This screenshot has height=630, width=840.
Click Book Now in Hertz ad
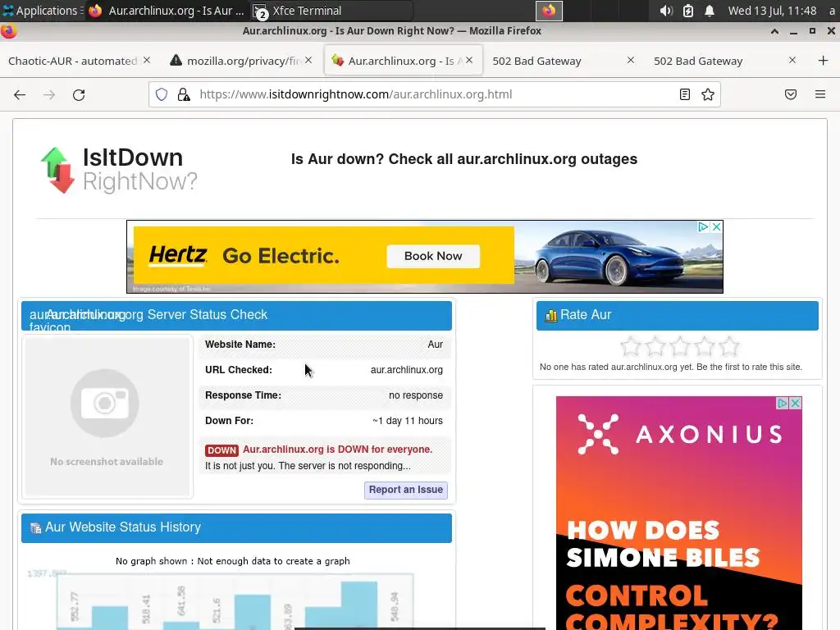[x=433, y=256]
